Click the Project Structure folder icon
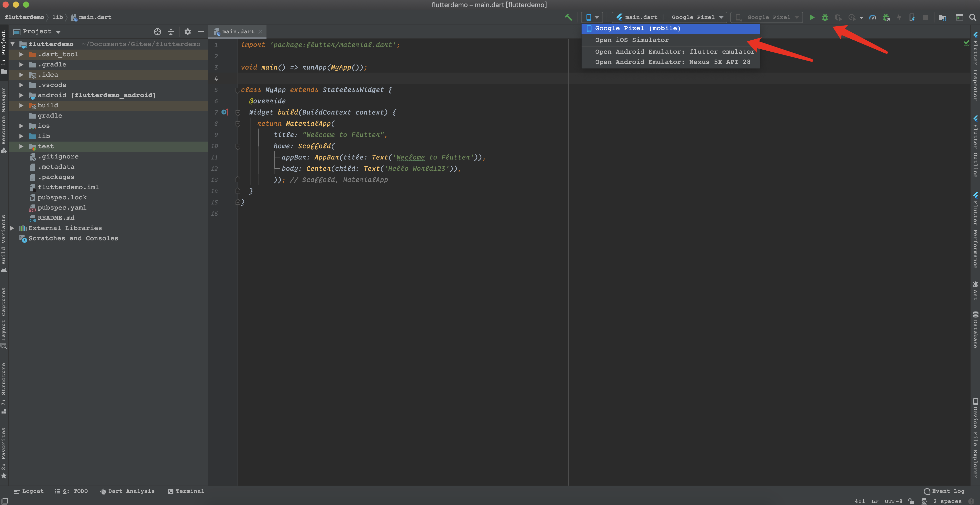 click(942, 17)
